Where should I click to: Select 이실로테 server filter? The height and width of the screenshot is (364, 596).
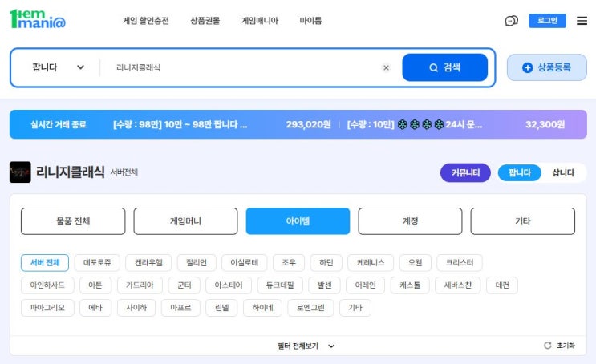(245, 262)
